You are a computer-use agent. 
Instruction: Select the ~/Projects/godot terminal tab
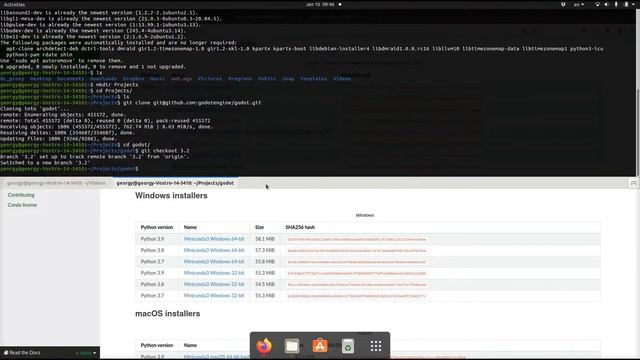pyautogui.click(x=175, y=183)
